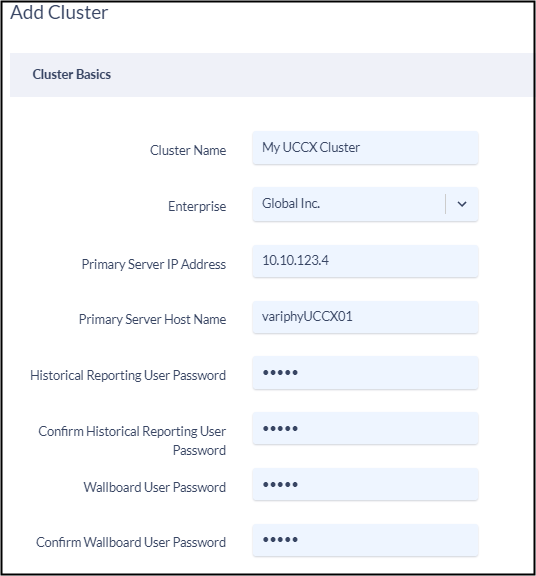
Task: Click the Confirm Wallboard User Password field
Action: [x=365, y=540]
